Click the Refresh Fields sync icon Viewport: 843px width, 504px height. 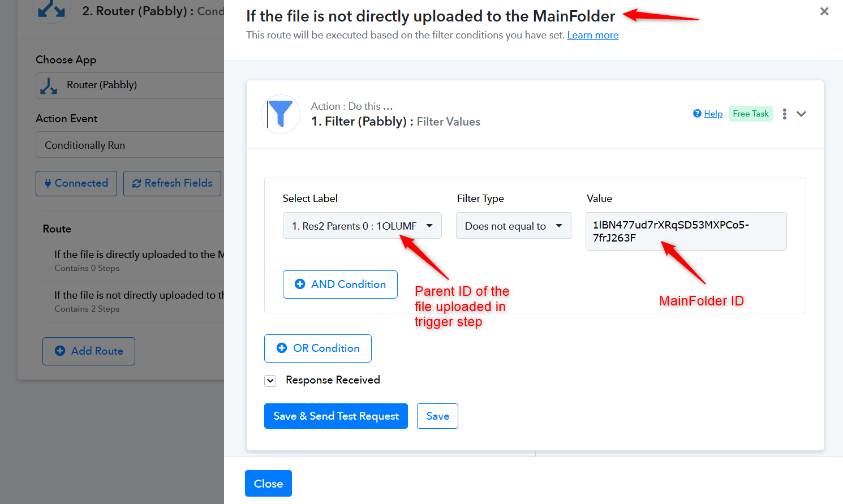[136, 183]
